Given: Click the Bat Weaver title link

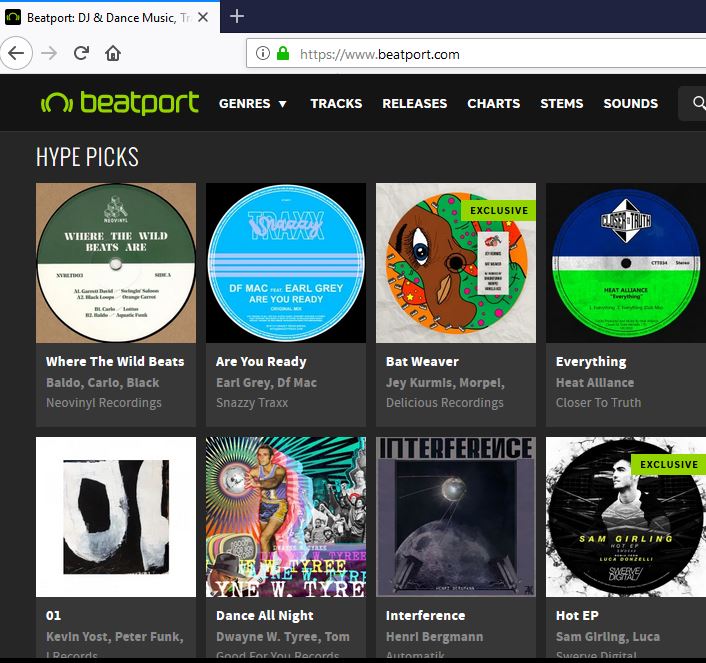Looking at the screenshot, I should [x=422, y=362].
